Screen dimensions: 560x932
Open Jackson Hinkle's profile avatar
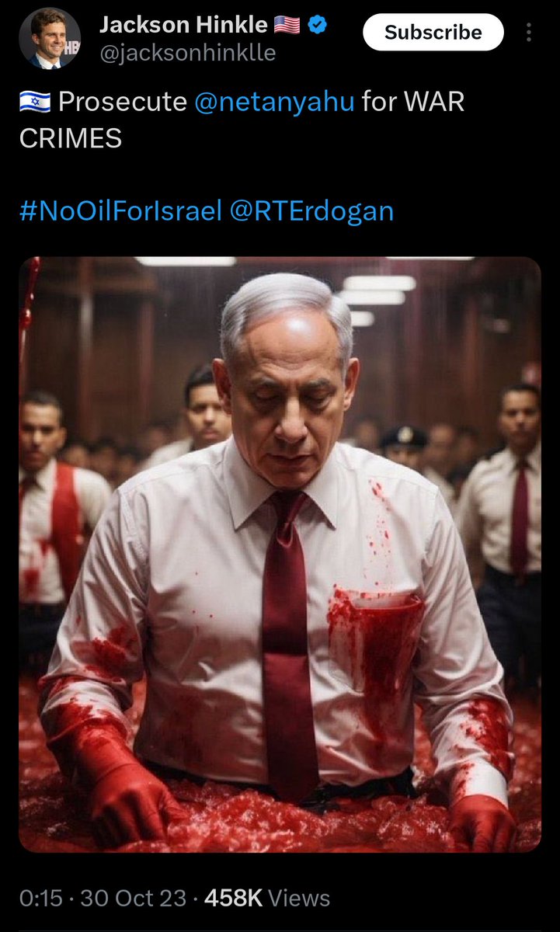coord(49,39)
